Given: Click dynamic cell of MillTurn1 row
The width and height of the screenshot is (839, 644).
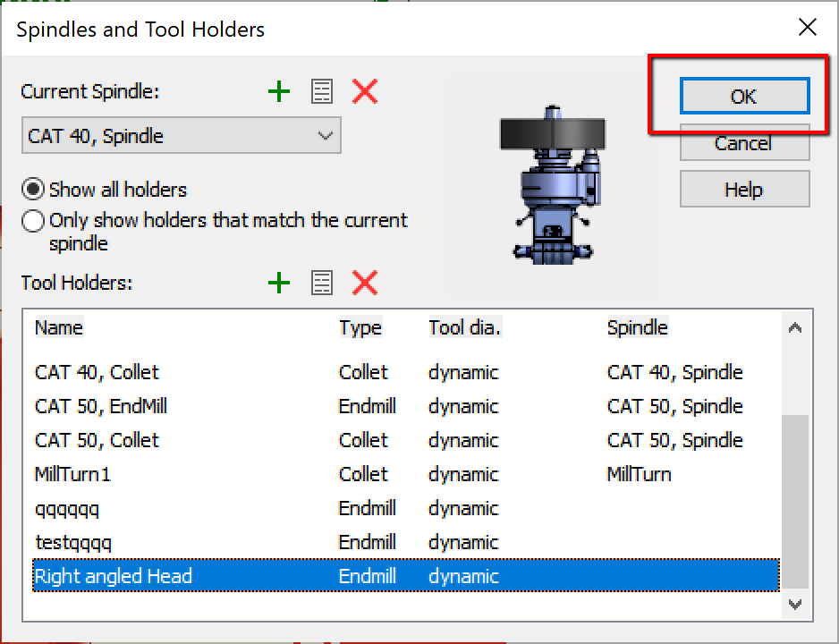Looking at the screenshot, I should tap(463, 475).
